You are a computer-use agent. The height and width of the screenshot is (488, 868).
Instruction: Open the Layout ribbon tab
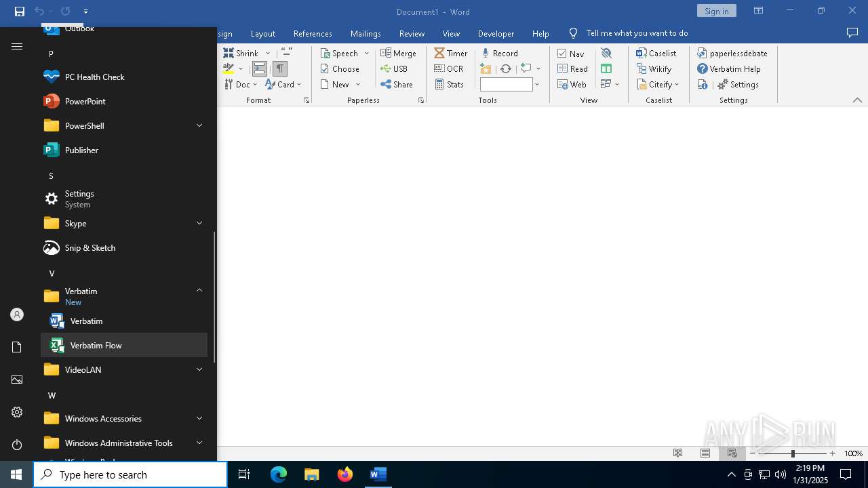[x=263, y=33]
